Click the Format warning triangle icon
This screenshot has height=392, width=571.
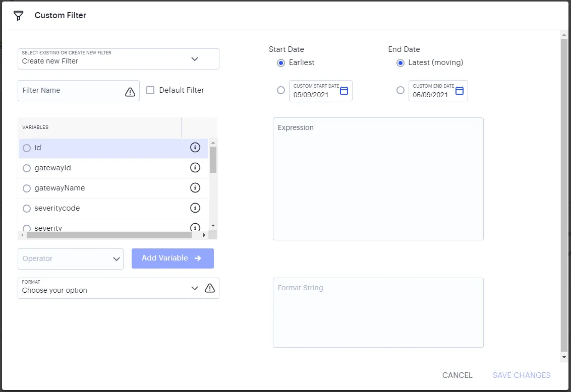point(210,288)
